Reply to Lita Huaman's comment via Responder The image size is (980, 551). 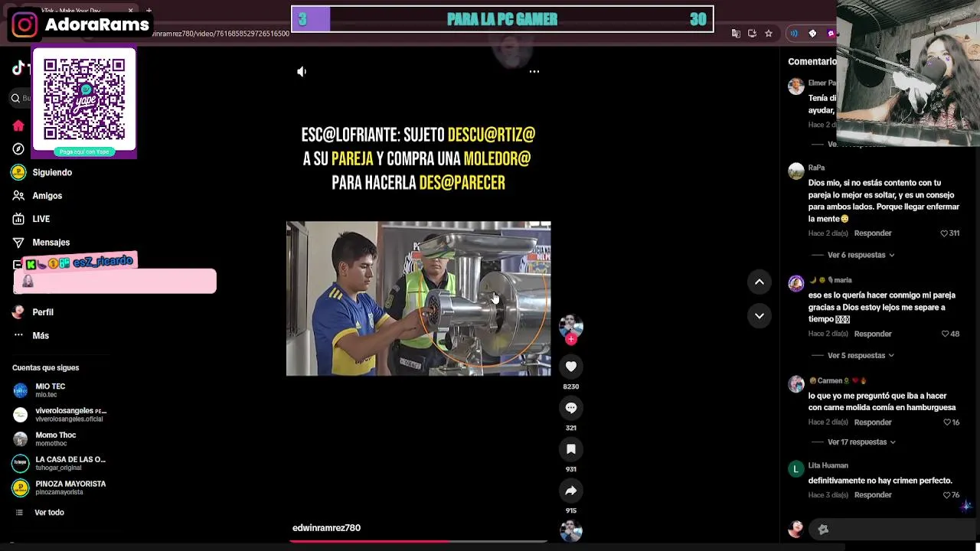pyautogui.click(x=873, y=494)
